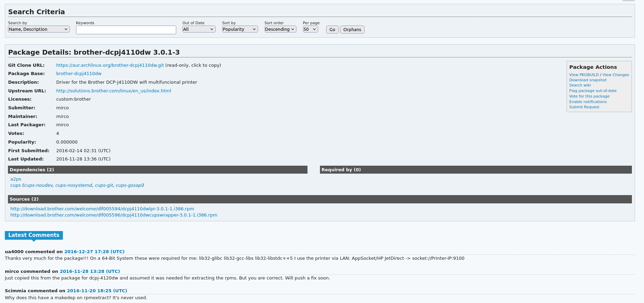The width and height of the screenshot is (644, 303).
Task: Click the Sources (2) header
Action: point(320,199)
